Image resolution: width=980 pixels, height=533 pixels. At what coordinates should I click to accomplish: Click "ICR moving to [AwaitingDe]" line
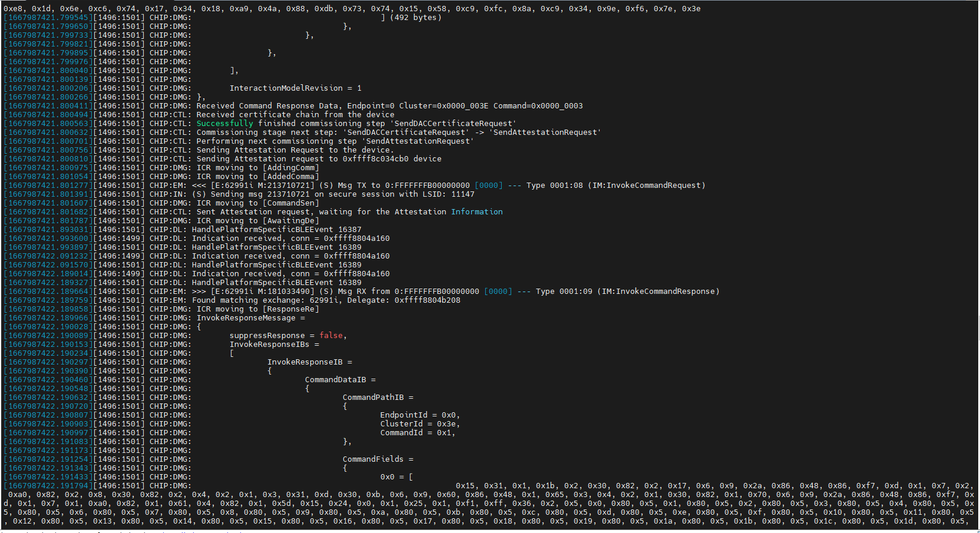pyautogui.click(x=258, y=221)
